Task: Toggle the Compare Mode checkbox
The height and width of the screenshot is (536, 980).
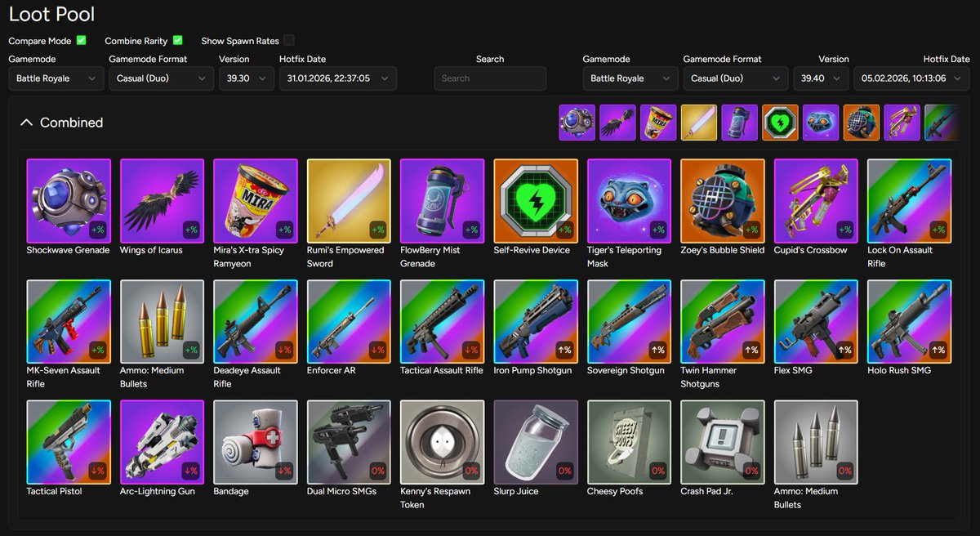Action: click(82, 40)
